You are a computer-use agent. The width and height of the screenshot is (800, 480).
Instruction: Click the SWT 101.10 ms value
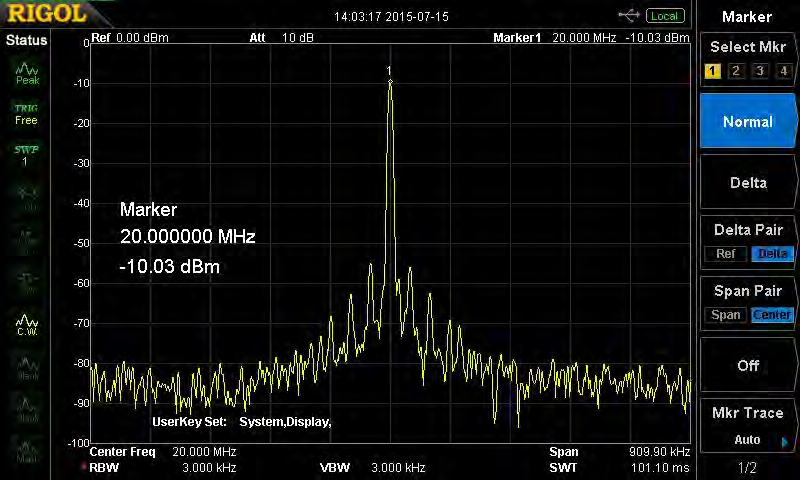660,468
